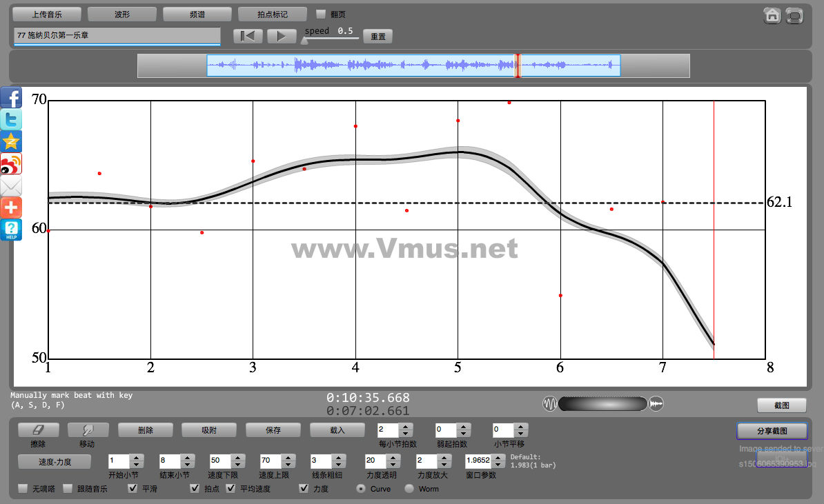Share via the Facebook sidebar icon
This screenshot has height=504, width=824.
tap(11, 98)
